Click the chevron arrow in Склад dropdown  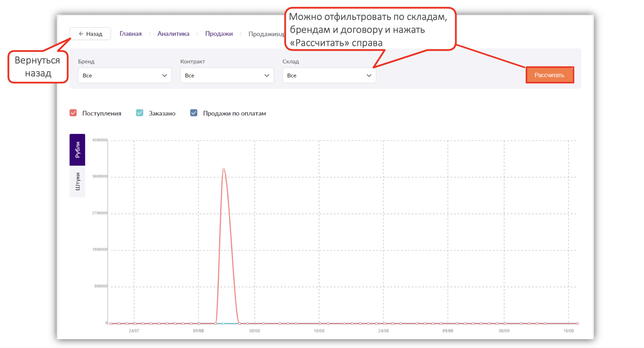pos(369,75)
